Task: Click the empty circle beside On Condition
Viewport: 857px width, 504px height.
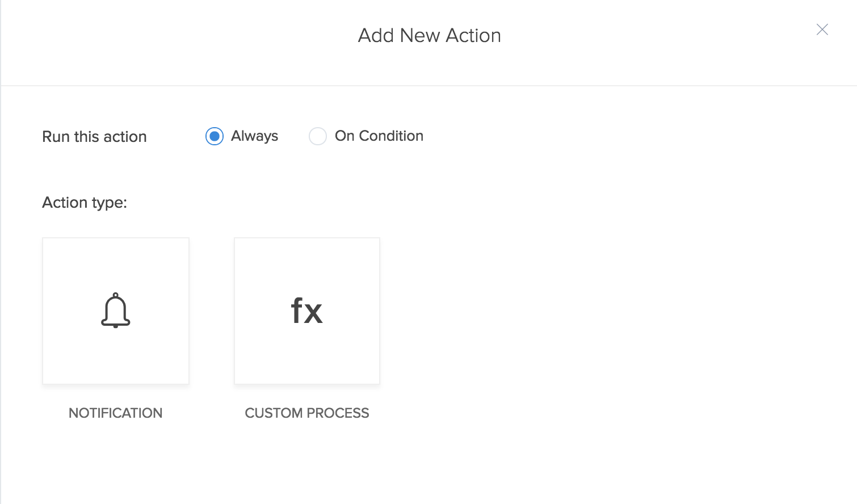Action: [318, 136]
